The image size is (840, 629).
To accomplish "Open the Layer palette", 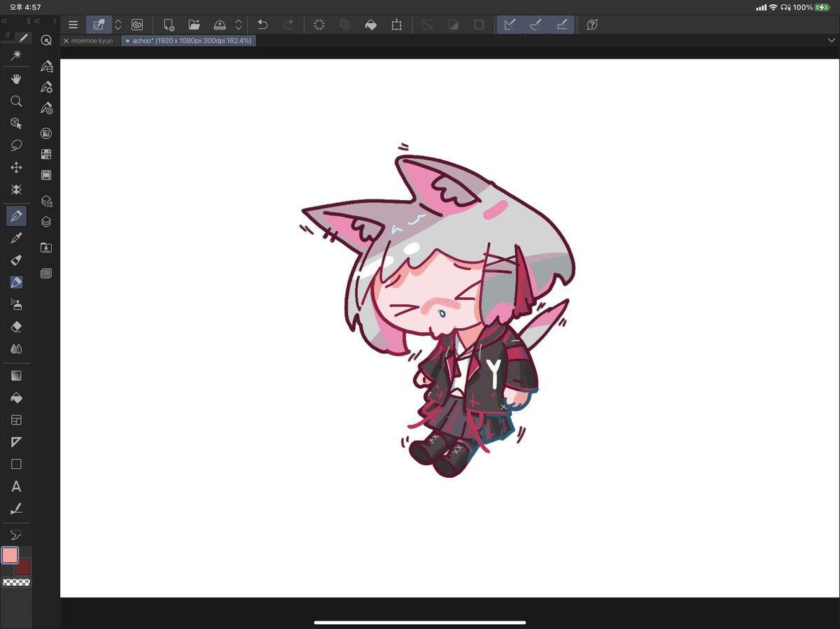I will pyautogui.click(x=46, y=222).
